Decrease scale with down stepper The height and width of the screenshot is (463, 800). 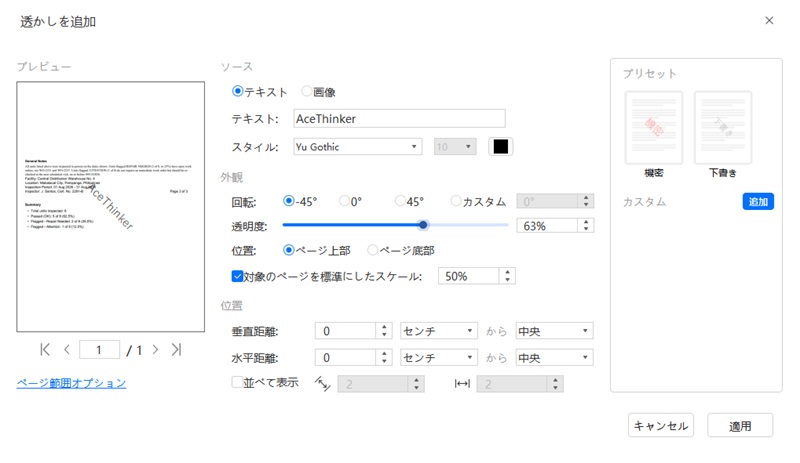pos(507,280)
